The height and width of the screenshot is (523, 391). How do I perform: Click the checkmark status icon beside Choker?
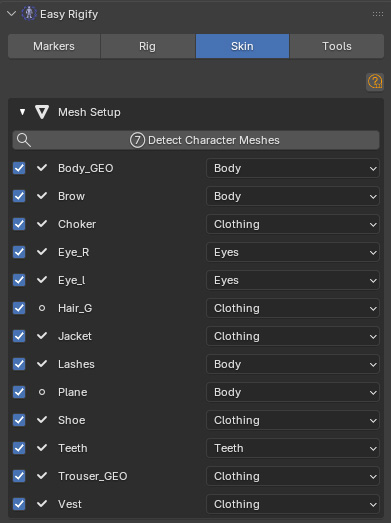click(42, 224)
